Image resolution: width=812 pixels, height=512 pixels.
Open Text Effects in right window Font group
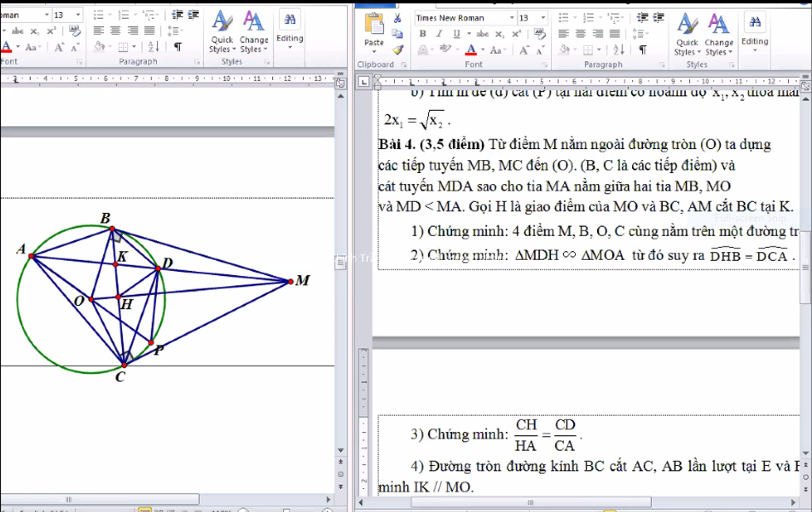coord(423,50)
